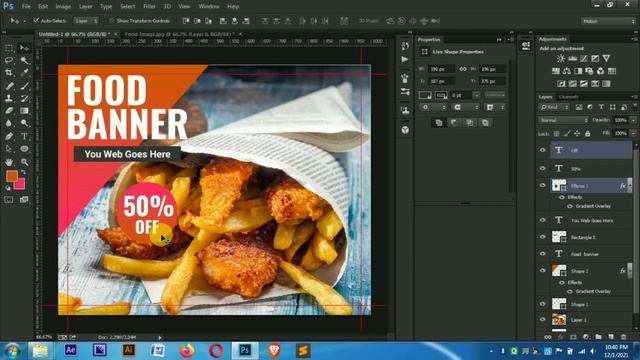The width and height of the screenshot is (640, 360).
Task: Select the Zoom tool
Action: [x=24, y=162]
